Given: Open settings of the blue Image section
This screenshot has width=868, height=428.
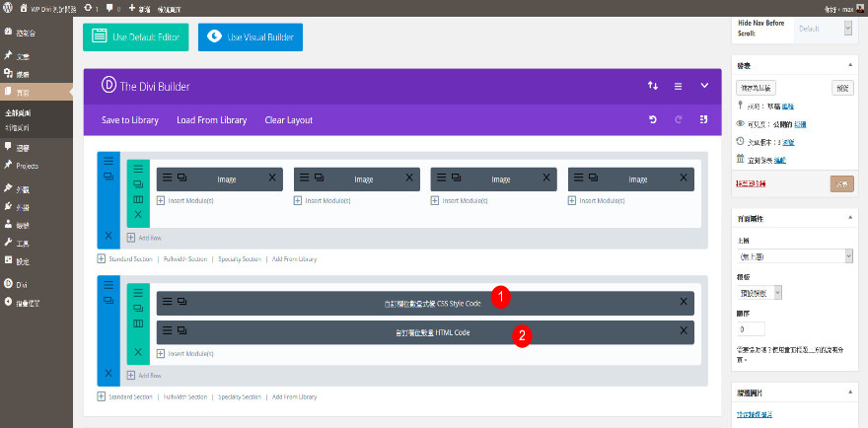Looking at the screenshot, I should pyautogui.click(x=108, y=161).
